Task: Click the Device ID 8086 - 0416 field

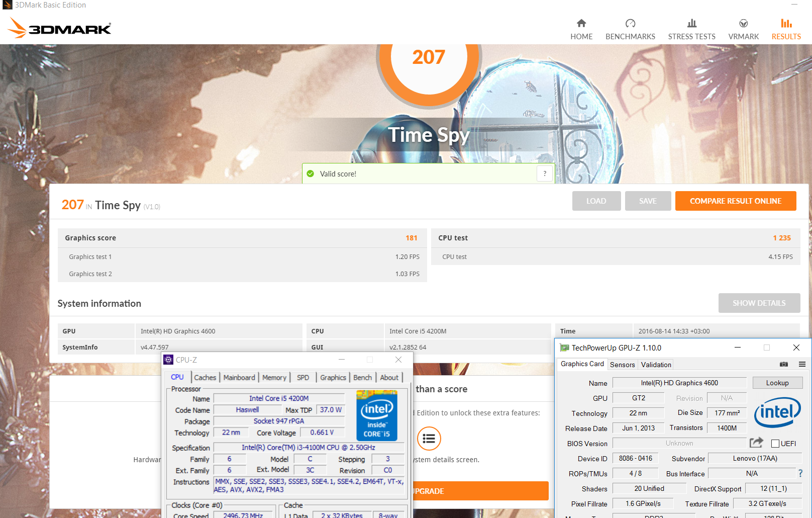Action: pyautogui.click(x=636, y=458)
